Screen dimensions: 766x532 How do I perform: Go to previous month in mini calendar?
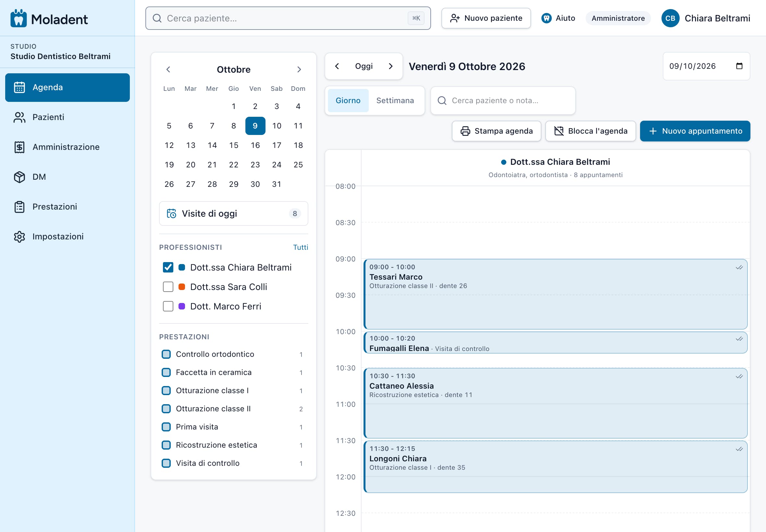click(x=168, y=69)
